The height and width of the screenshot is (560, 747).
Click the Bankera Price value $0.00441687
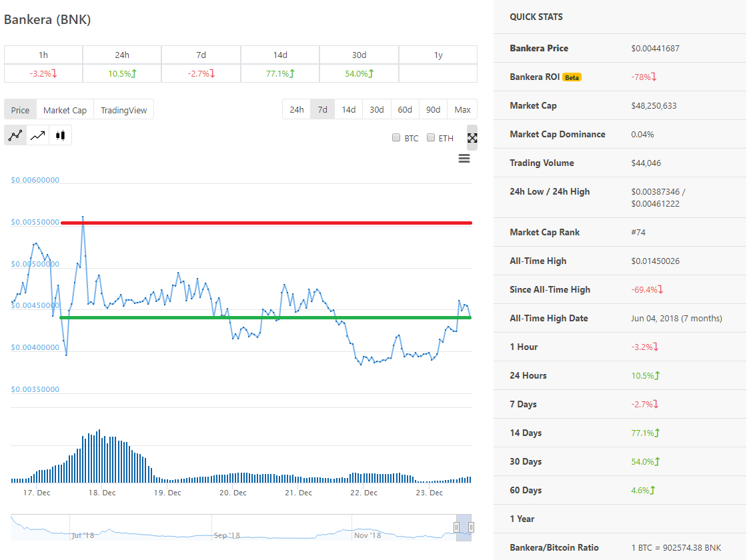point(655,48)
